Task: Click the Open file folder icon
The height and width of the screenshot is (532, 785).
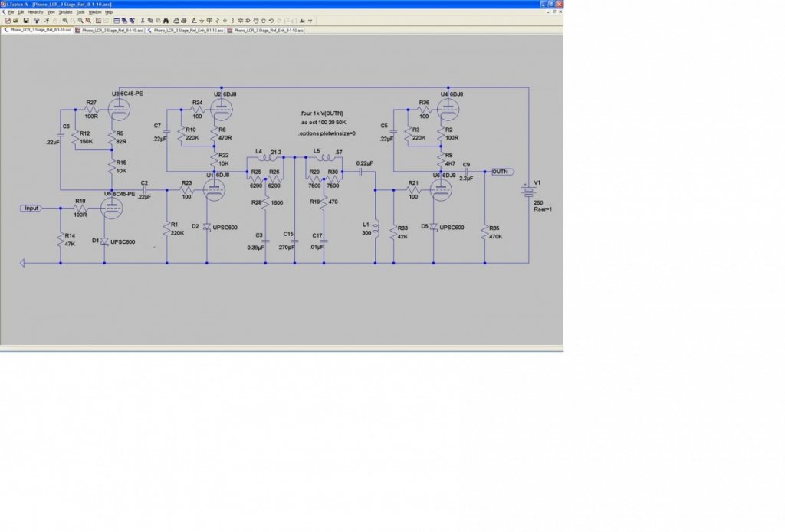Action: (15, 21)
